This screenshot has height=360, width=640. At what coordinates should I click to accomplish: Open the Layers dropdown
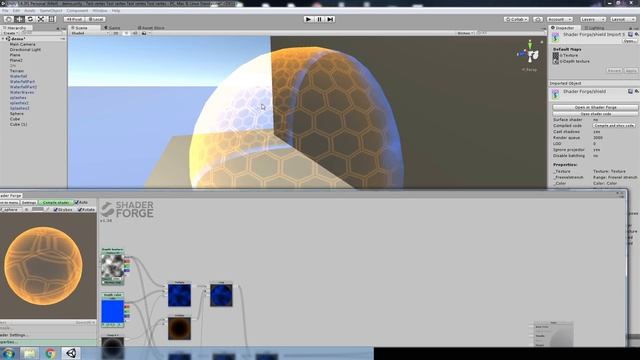pyautogui.click(x=593, y=19)
